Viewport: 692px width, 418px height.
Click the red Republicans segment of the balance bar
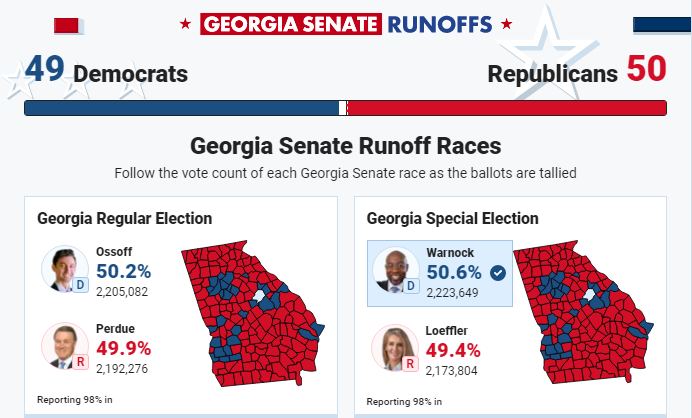[506, 108]
